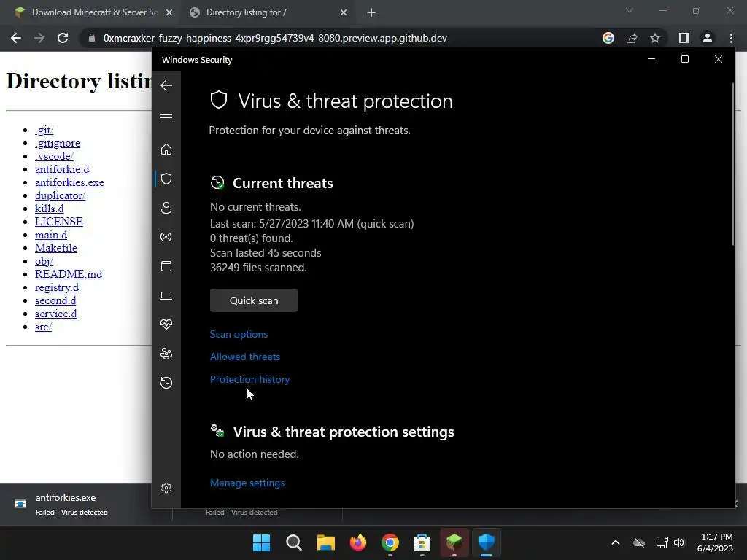Viewport: 747px width, 560px height.
Task: Show hidden system tray icons
Action: 616,542
